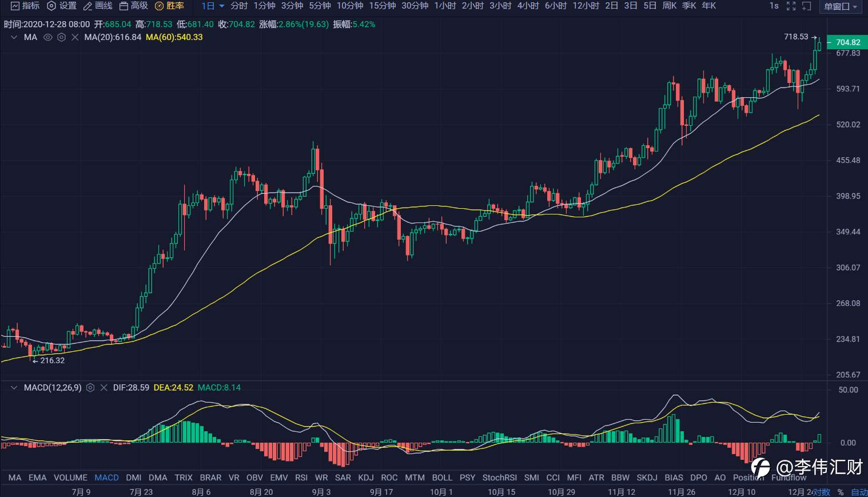Select the 5分钟 timeframe
Image resolution: width=868 pixels, height=497 pixels.
320,6
